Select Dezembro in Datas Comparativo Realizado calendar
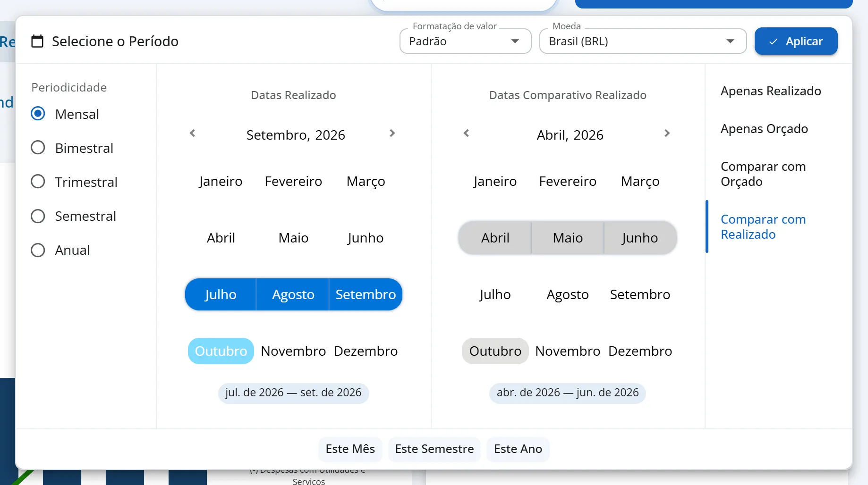Viewport: 868px width, 485px height. [640, 351]
